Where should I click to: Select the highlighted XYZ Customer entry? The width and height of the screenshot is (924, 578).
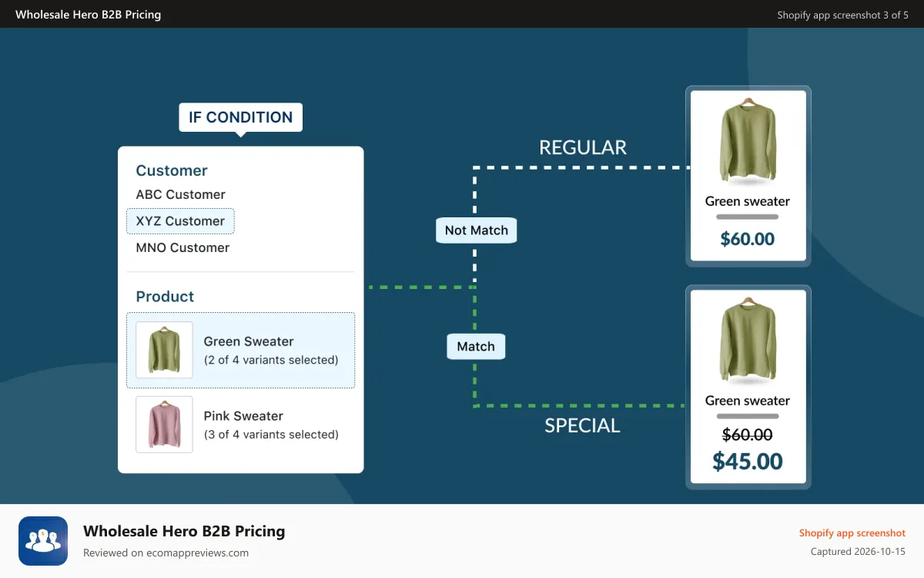click(x=180, y=221)
